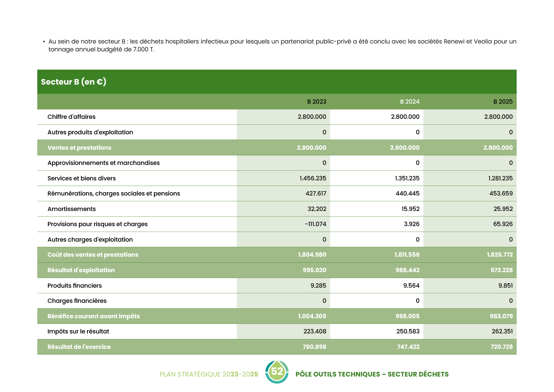Select the B 2023 column header
The image size is (554, 392).
tap(316, 102)
